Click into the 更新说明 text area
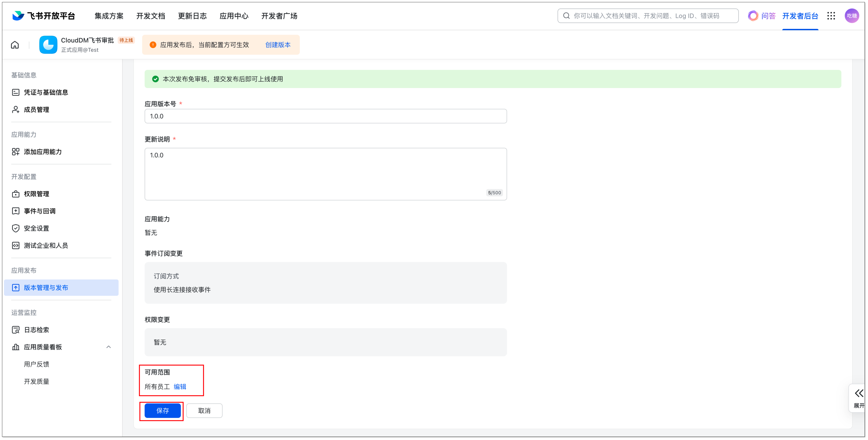The width and height of the screenshot is (868, 440). click(325, 174)
